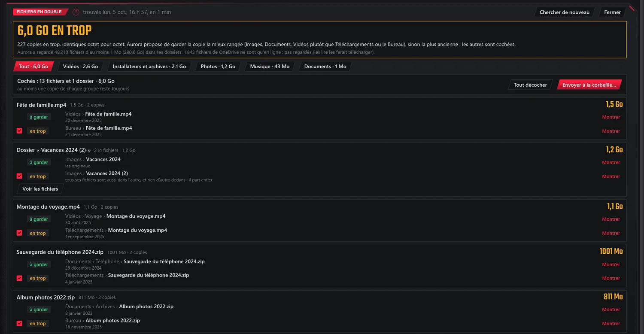Switch to the Vidéos · 2,6 Go tab

point(80,67)
